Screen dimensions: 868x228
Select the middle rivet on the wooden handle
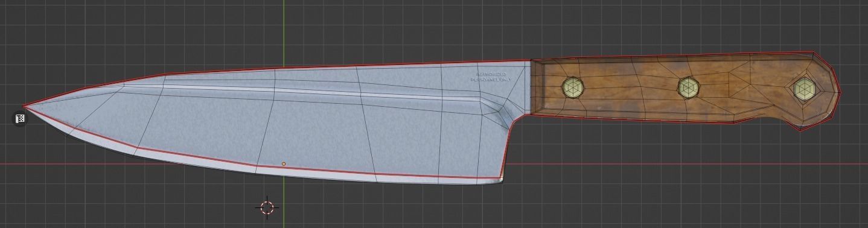(x=688, y=88)
